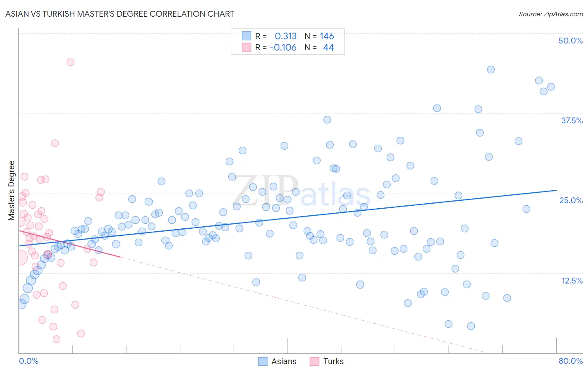Screen dimensions: 588x373
Task: Click the blue Asians legend swatch at bottom
Action: click(x=263, y=361)
